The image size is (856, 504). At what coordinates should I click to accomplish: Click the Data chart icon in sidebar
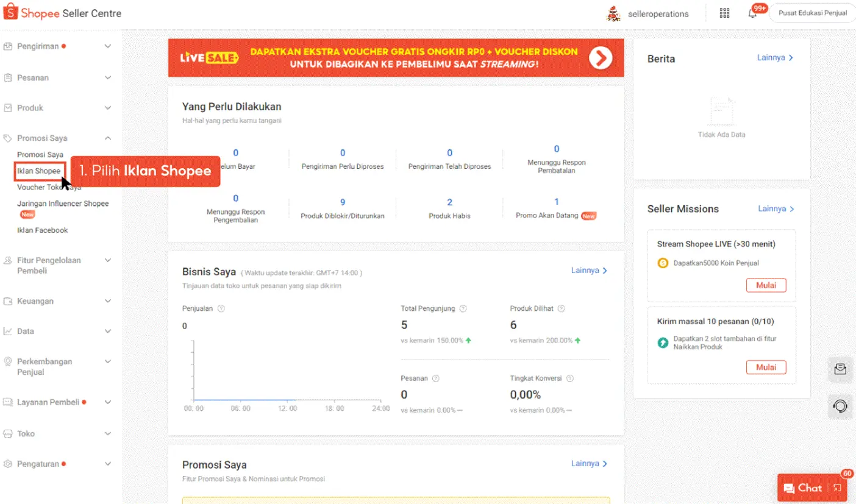(x=7, y=331)
